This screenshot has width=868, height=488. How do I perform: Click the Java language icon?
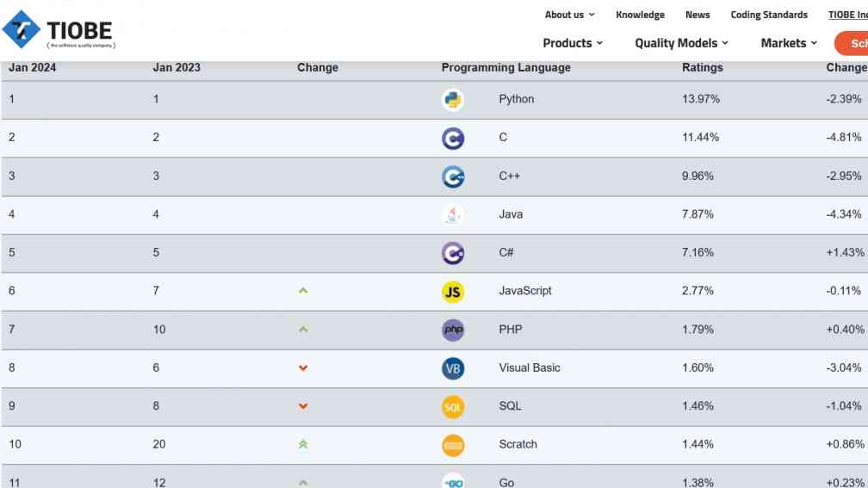coord(453,214)
